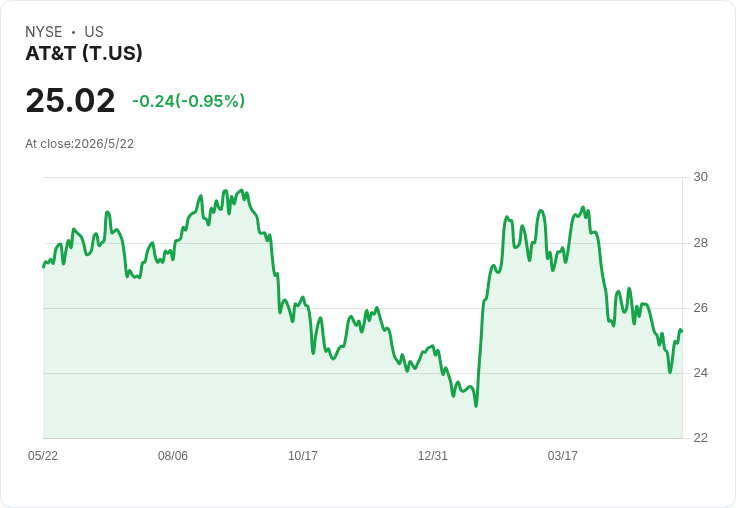Click the At close:2026/5/22 date text

coord(79,144)
